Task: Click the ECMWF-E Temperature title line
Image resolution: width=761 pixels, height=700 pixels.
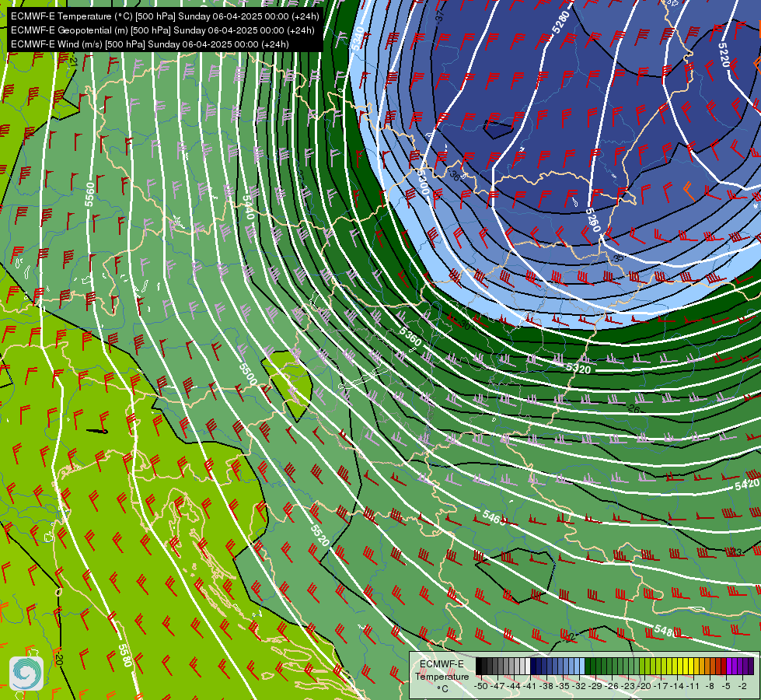Action: (x=165, y=16)
